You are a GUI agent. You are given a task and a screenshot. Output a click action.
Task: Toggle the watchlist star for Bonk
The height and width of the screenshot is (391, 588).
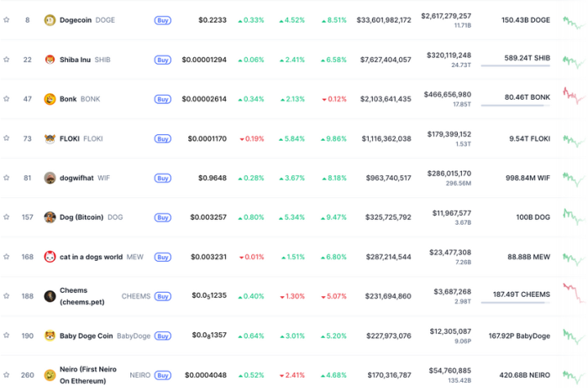[7, 99]
